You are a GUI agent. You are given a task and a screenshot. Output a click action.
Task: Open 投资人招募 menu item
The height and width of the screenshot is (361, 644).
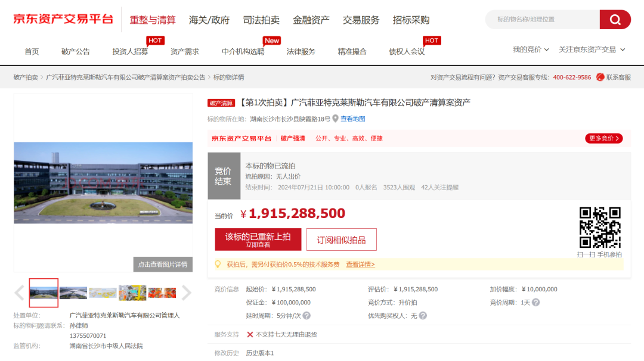pyautogui.click(x=130, y=52)
